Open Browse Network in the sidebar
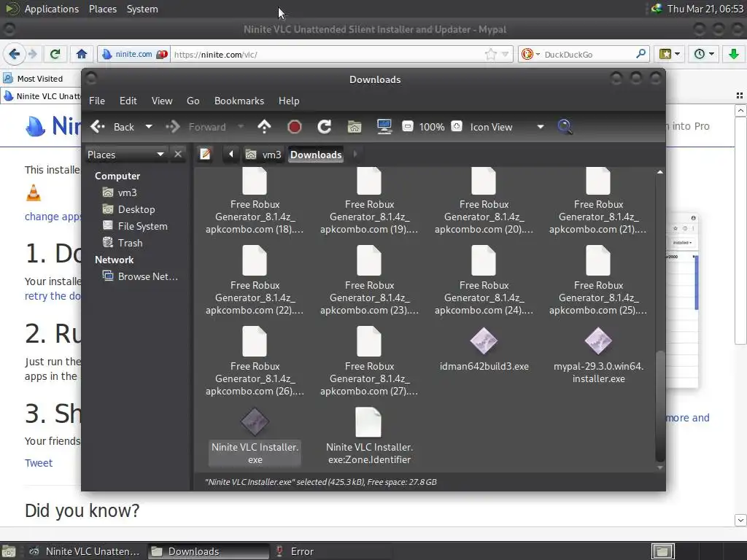 point(141,276)
